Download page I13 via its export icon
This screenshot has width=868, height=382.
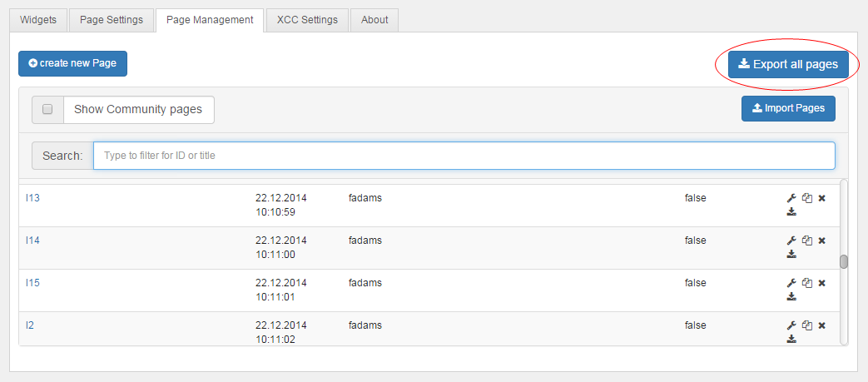point(791,211)
